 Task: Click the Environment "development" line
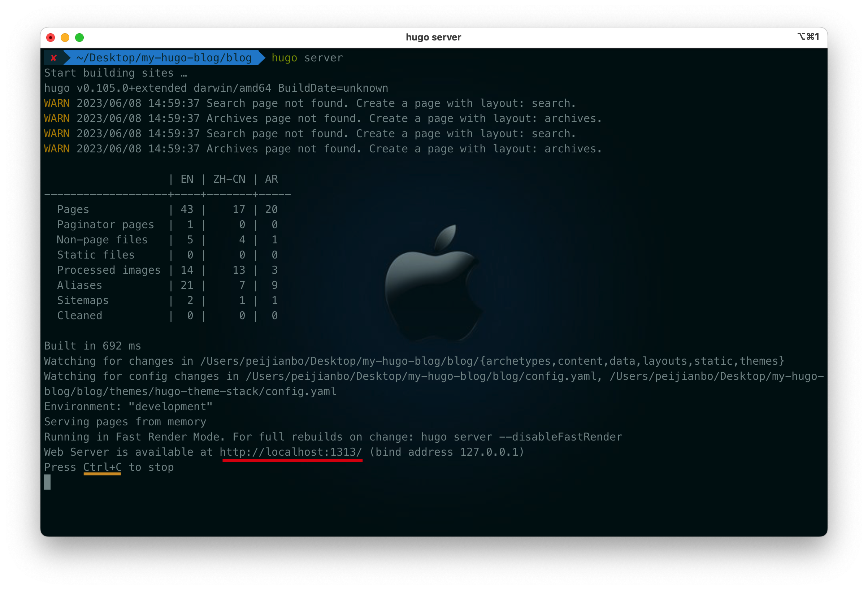[128, 407]
